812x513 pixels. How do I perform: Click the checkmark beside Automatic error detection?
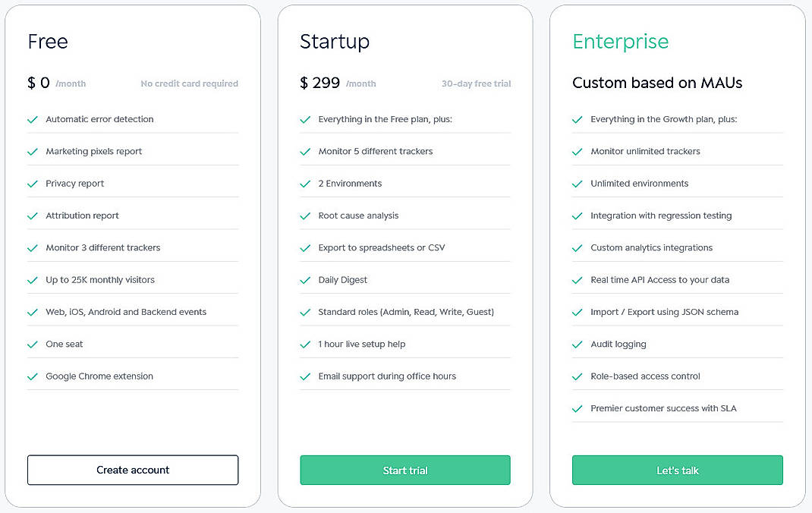(x=33, y=119)
